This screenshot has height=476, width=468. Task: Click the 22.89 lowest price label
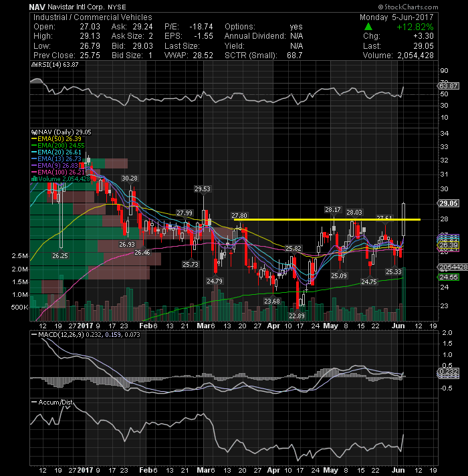(297, 316)
